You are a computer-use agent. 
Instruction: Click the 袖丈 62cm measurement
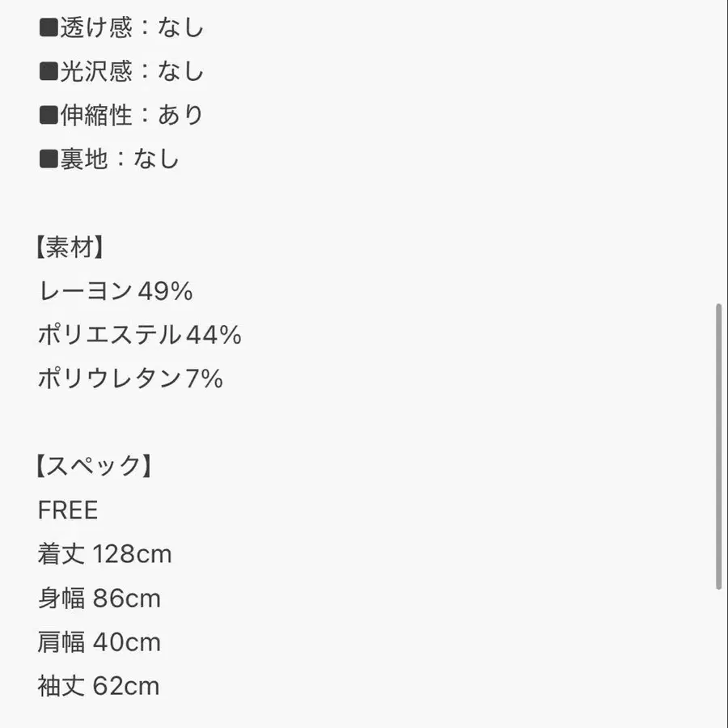point(99,687)
